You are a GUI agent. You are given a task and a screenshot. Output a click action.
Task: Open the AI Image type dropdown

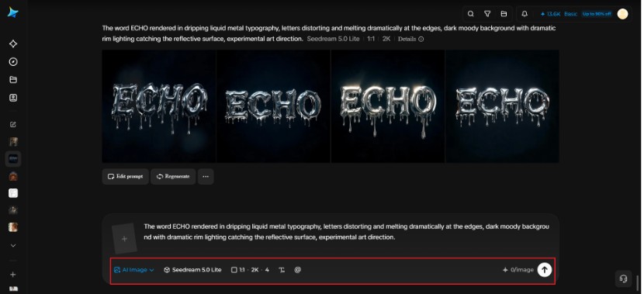134,270
